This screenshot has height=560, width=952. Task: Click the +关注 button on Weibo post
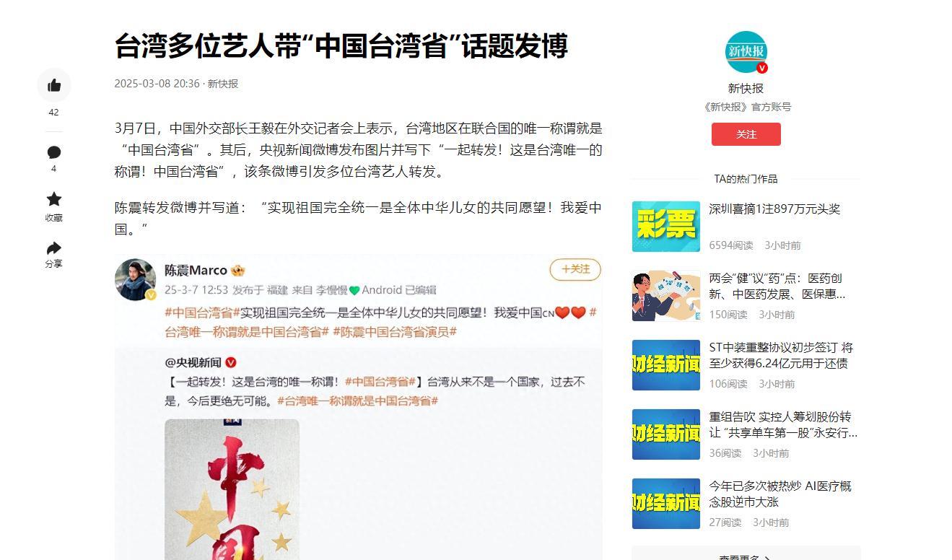pos(575,270)
